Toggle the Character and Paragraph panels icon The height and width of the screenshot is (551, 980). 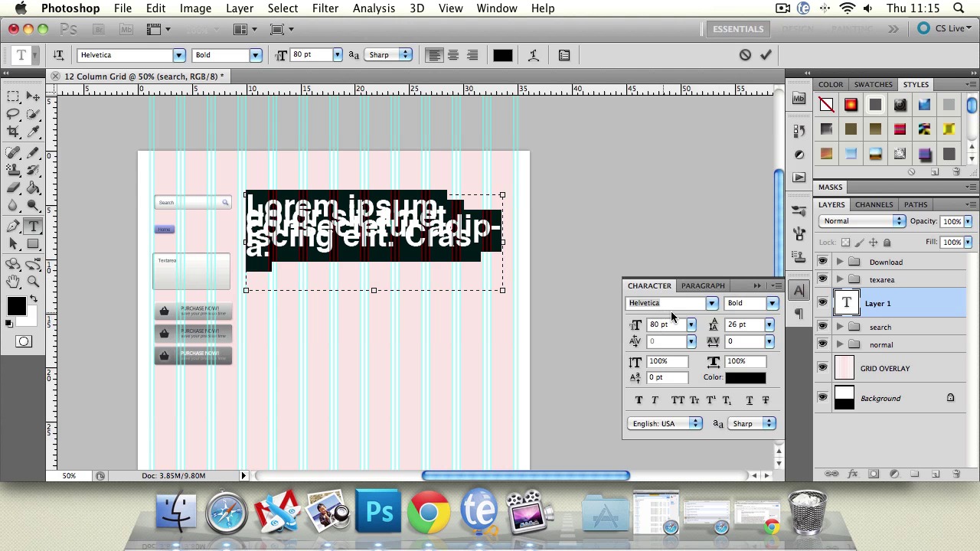pos(564,55)
